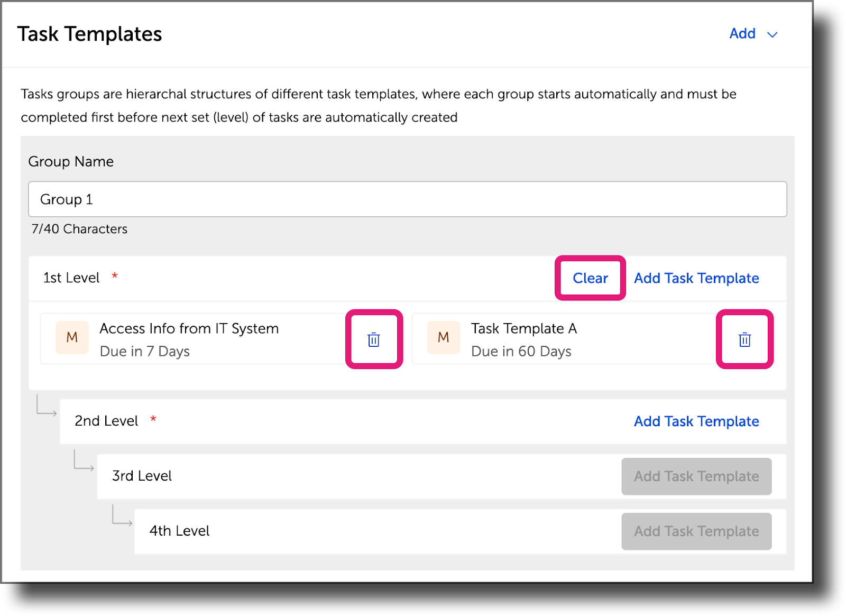Viewport: 846px width, 616px height.
Task: Select the Access Info from IT System title
Action: (189, 329)
